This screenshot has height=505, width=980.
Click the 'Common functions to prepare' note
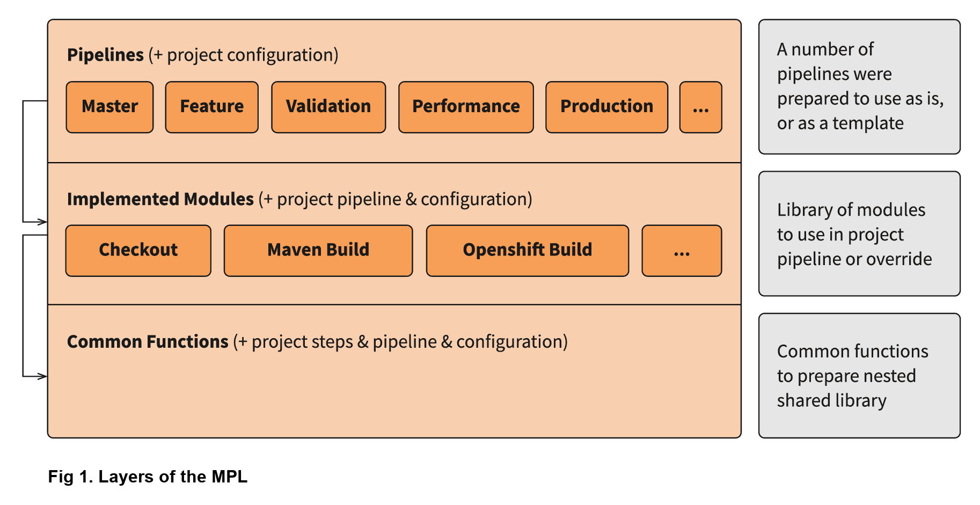coord(859,376)
